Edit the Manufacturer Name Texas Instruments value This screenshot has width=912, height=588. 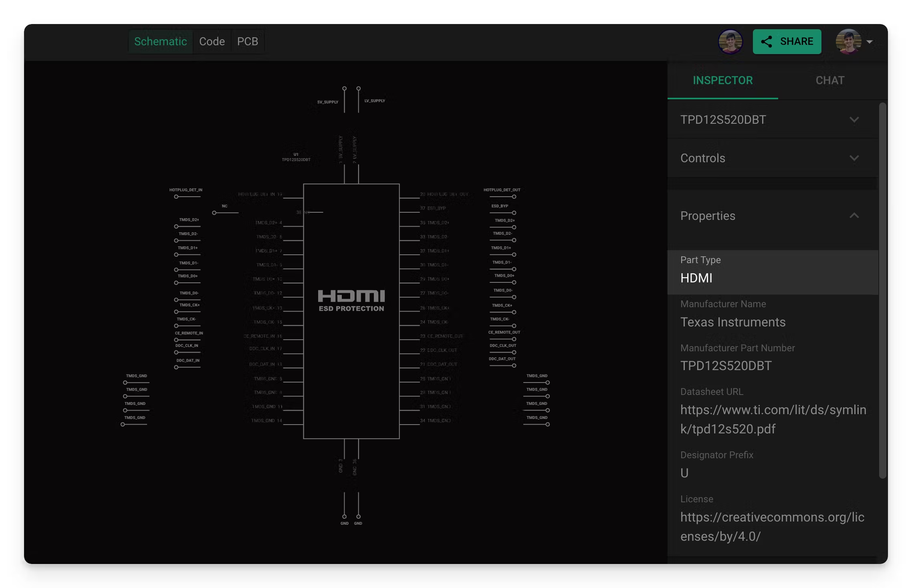pos(733,322)
